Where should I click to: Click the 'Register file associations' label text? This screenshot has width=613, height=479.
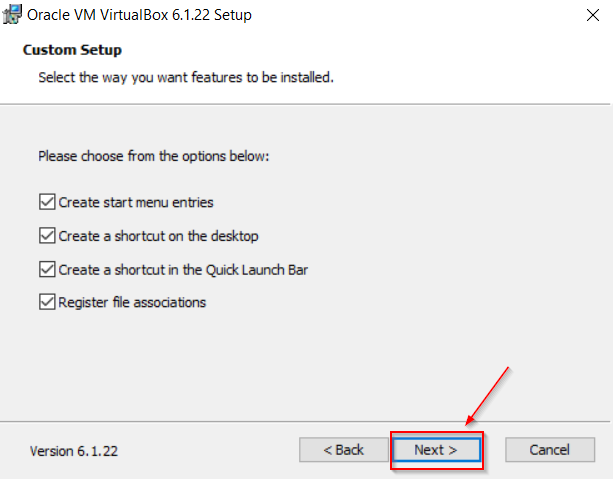pos(132,302)
